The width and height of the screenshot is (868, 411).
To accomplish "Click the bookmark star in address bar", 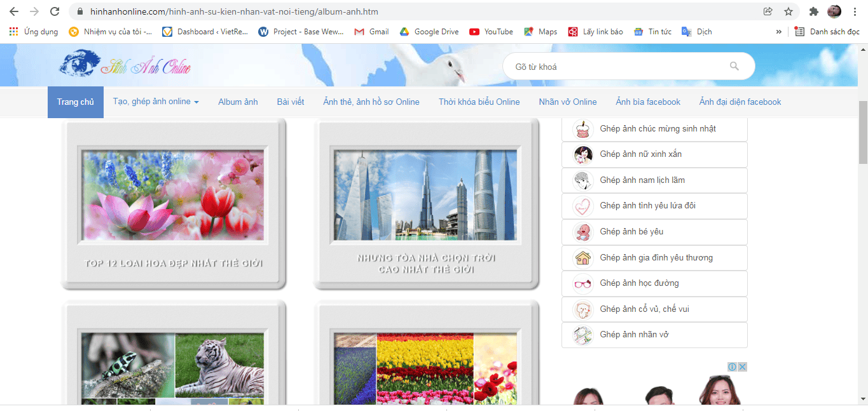I will (788, 11).
